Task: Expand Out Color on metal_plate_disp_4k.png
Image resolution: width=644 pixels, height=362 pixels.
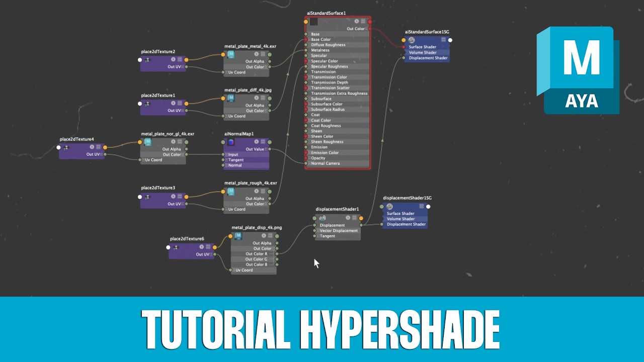Action: (x=273, y=248)
